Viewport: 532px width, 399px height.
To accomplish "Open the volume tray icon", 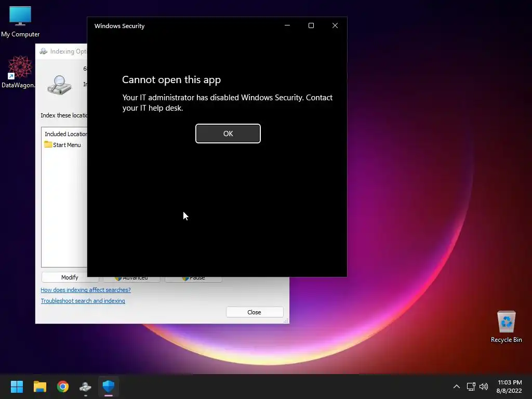I will click(x=484, y=387).
